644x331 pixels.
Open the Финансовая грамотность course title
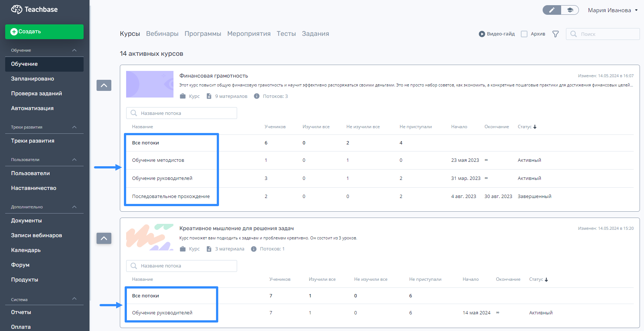coord(214,76)
